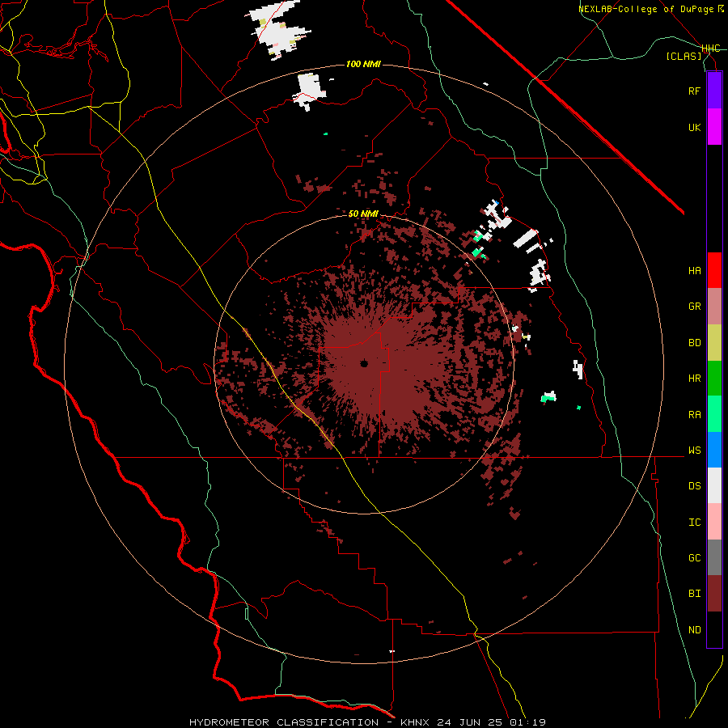Click the HHC product code text
Viewport: 728px width, 728px height.
[711, 49]
